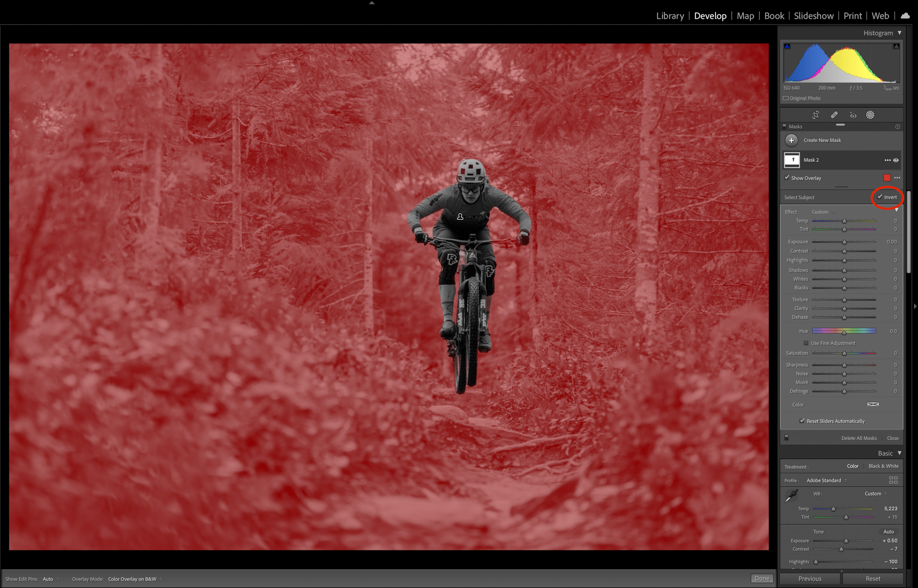Toggle Mask 2 visibility eye
The image size is (918, 588).
pos(896,160)
